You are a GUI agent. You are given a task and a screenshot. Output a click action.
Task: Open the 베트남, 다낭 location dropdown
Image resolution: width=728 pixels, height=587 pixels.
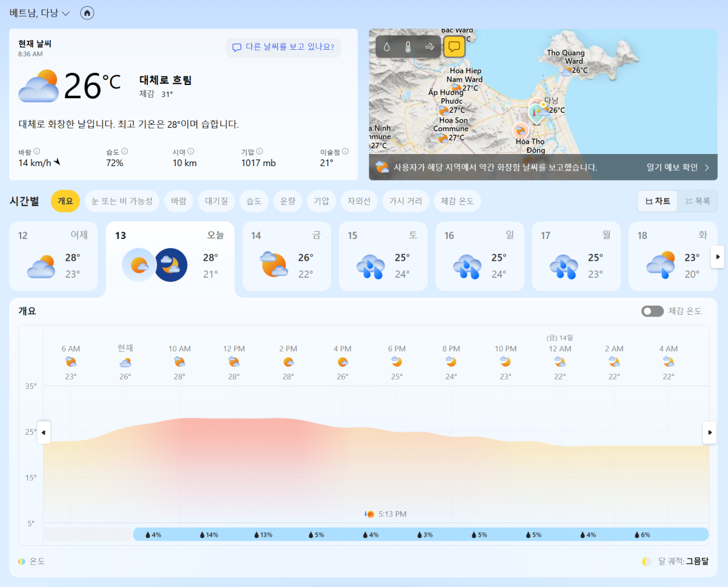pos(40,13)
